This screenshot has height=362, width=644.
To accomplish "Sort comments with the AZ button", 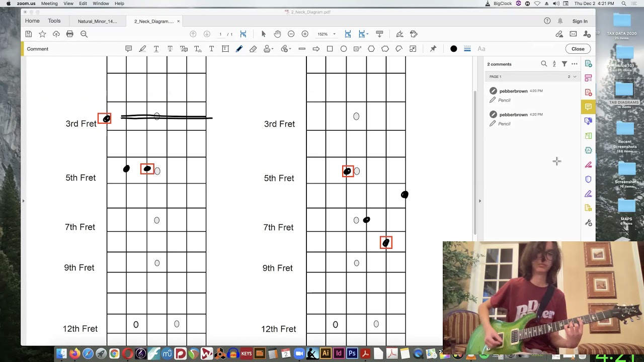I will (554, 64).
